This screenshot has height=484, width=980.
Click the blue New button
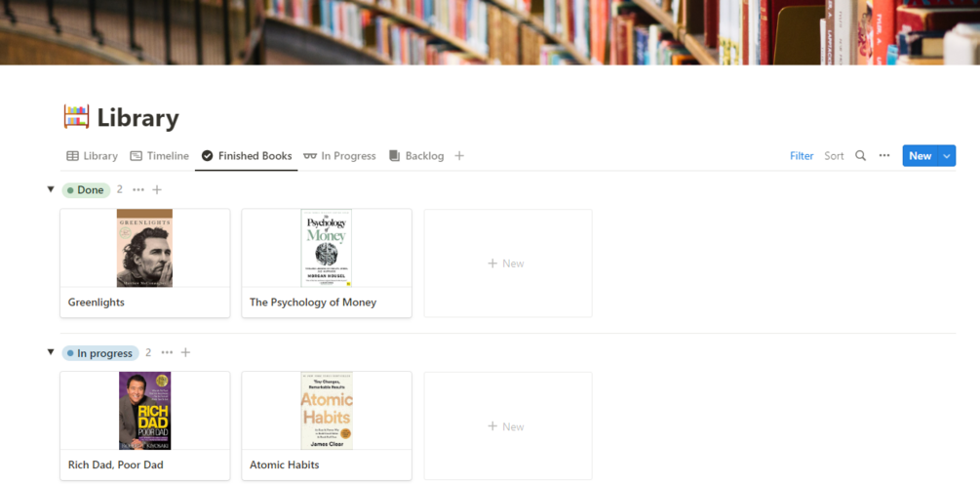tap(920, 156)
